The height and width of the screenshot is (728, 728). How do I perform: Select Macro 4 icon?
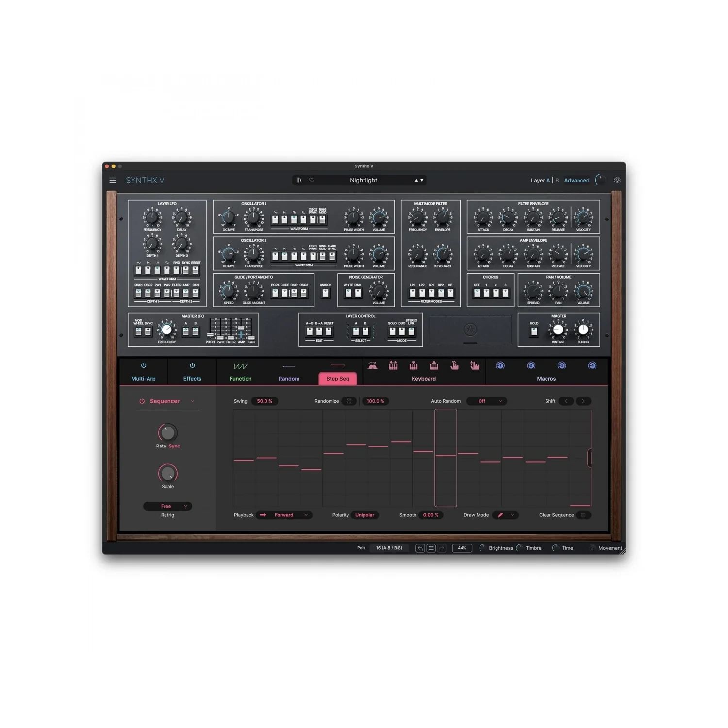(x=592, y=366)
